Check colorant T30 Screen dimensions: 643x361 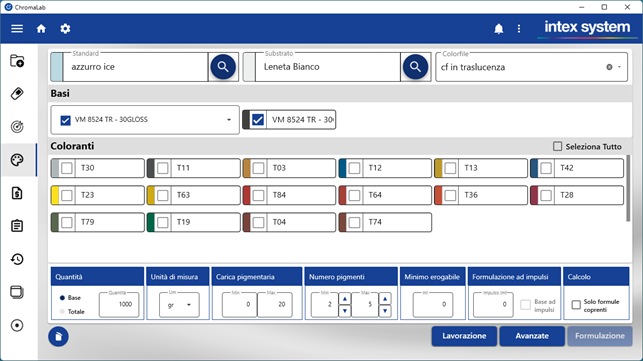[66, 168]
